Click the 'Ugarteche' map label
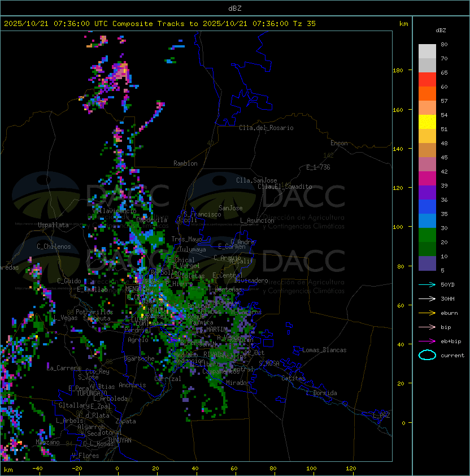The image size is (470, 476). [x=140, y=358]
